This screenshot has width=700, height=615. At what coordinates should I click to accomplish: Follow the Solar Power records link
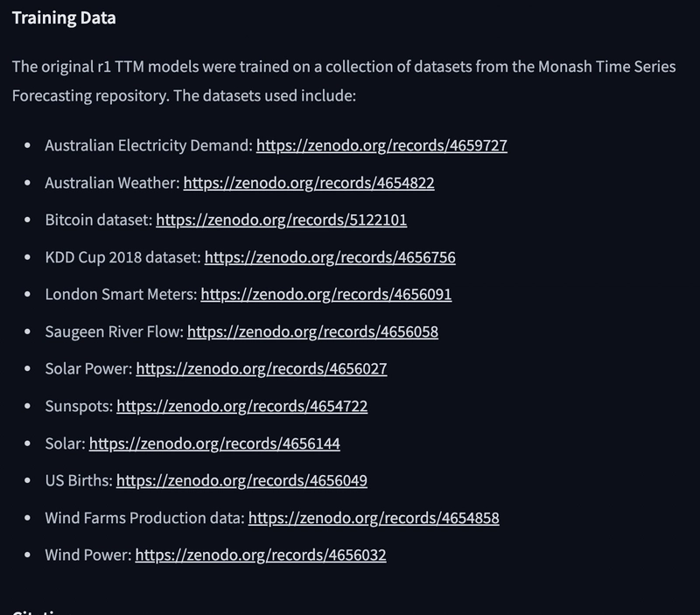click(262, 369)
